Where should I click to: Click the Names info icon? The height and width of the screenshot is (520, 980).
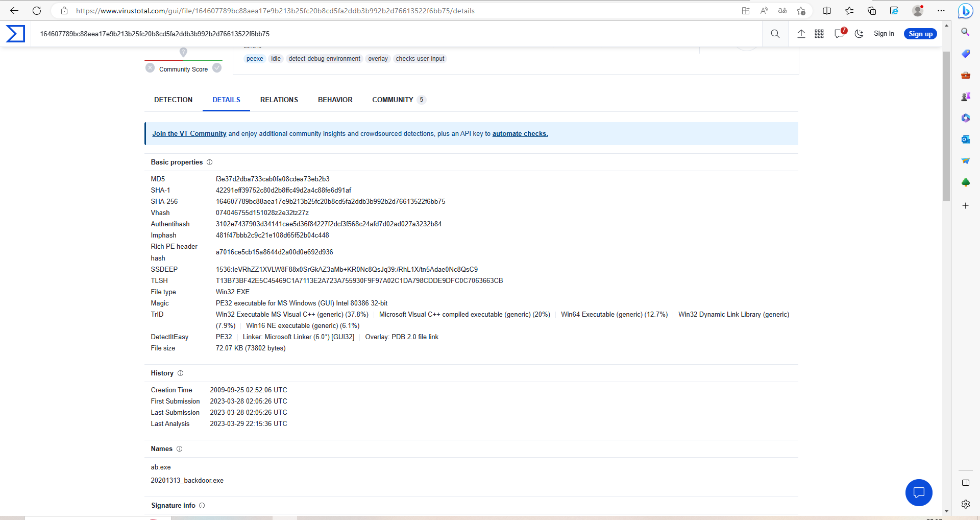pyautogui.click(x=179, y=449)
